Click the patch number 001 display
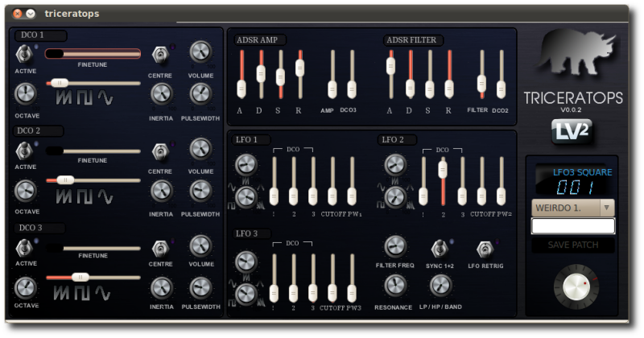 [575, 188]
